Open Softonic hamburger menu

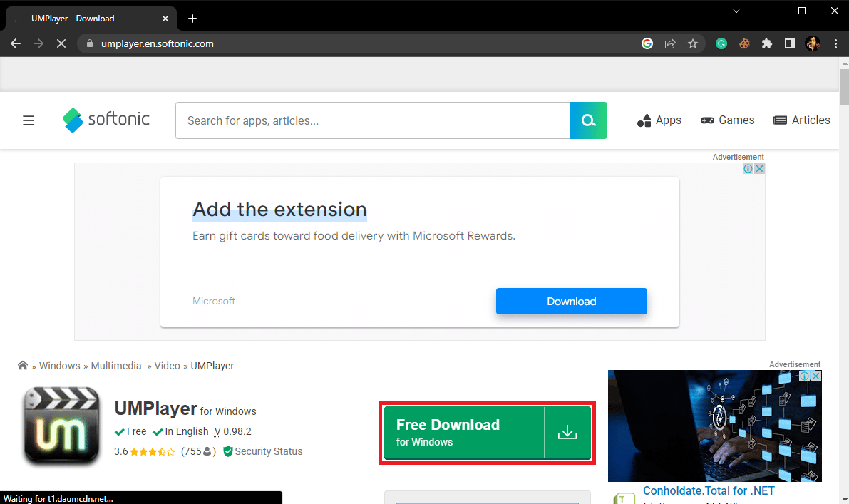28,120
